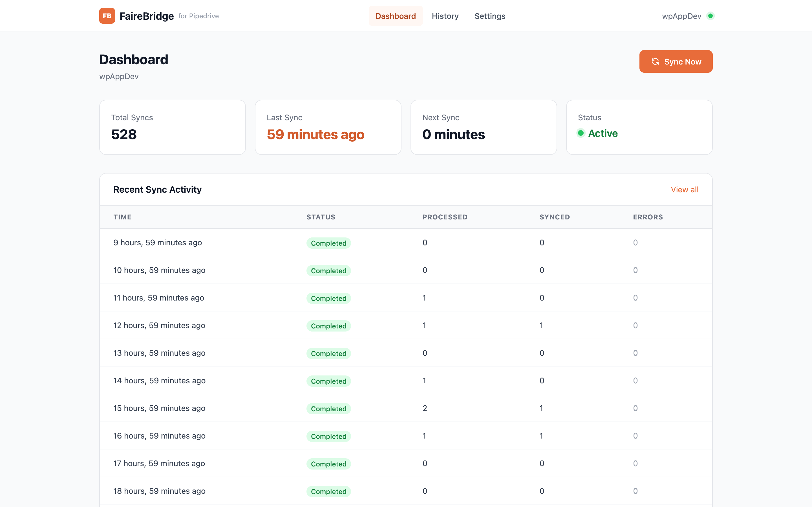Click Completed badge for 9 hours ago sync
The height and width of the screenshot is (507, 812).
click(328, 243)
